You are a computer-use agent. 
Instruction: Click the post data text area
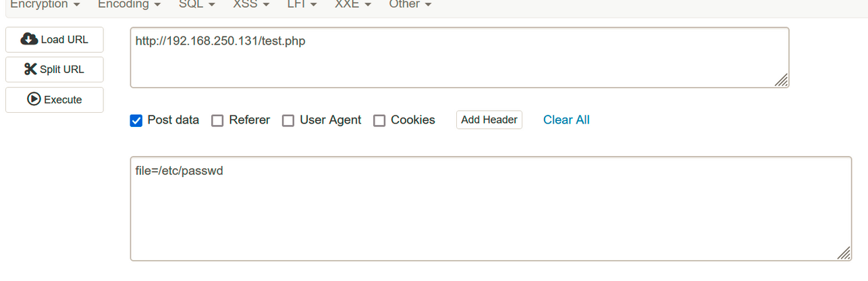(491, 209)
